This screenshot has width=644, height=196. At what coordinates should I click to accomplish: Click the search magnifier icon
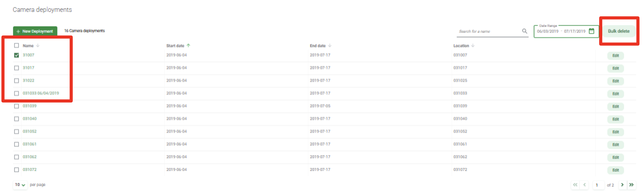524,31
